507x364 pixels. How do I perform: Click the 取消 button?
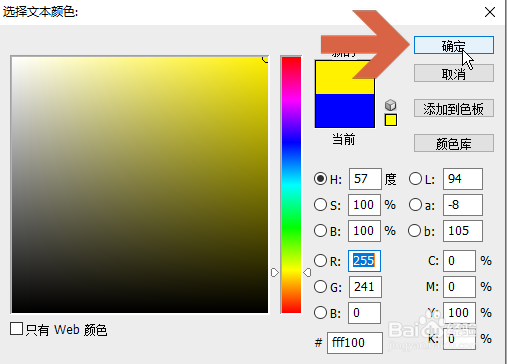[x=454, y=73]
